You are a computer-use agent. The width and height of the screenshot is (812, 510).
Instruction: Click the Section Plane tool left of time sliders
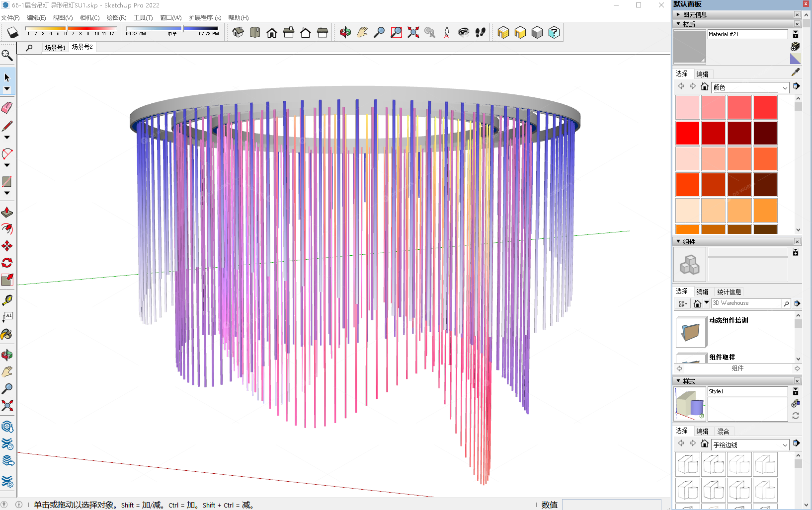12,33
